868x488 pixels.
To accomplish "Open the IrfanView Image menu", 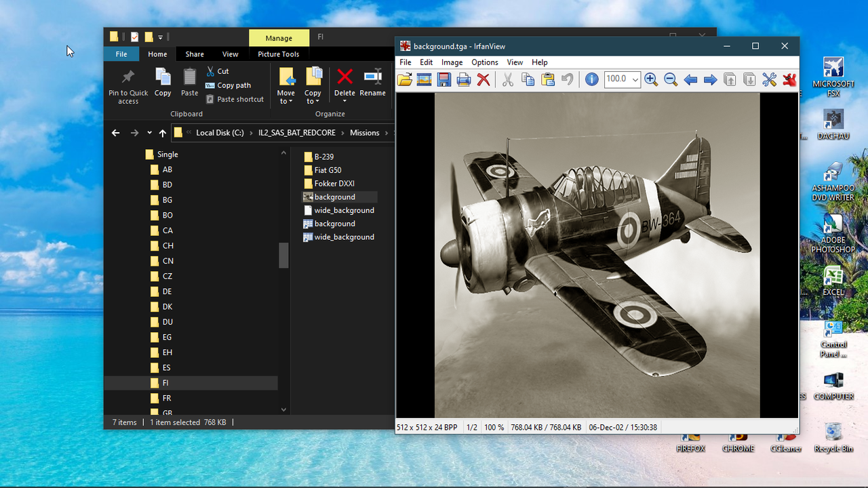I will tap(452, 62).
